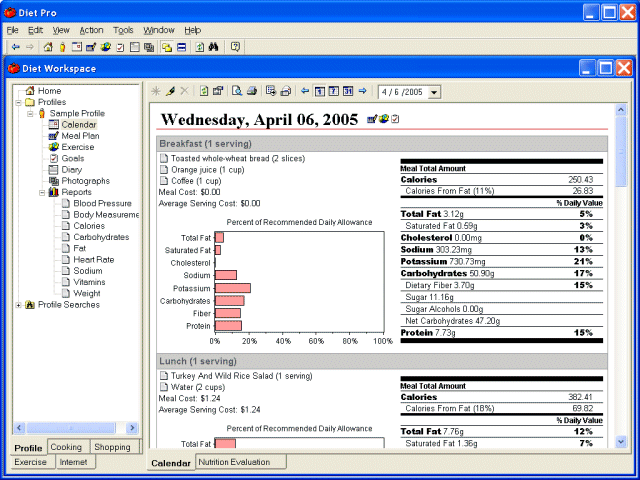Viewport: 640px width, 480px height.
Task: Click the meal plan icon in the main toolbar
Action: (91, 47)
